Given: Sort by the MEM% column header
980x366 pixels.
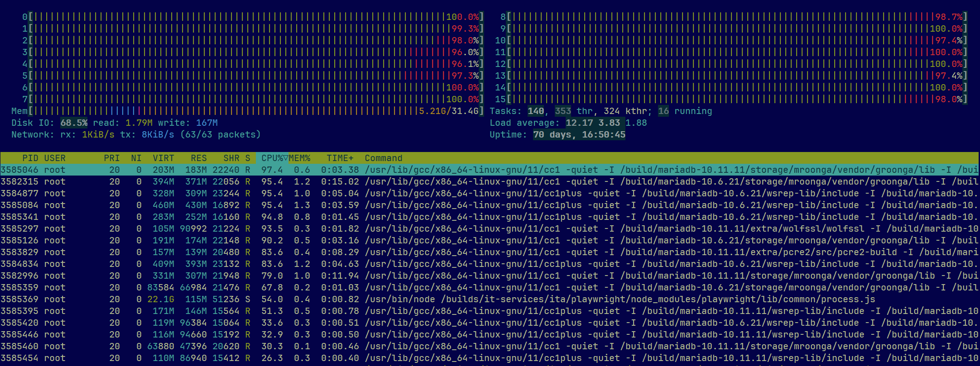Looking at the screenshot, I should pyautogui.click(x=300, y=158).
